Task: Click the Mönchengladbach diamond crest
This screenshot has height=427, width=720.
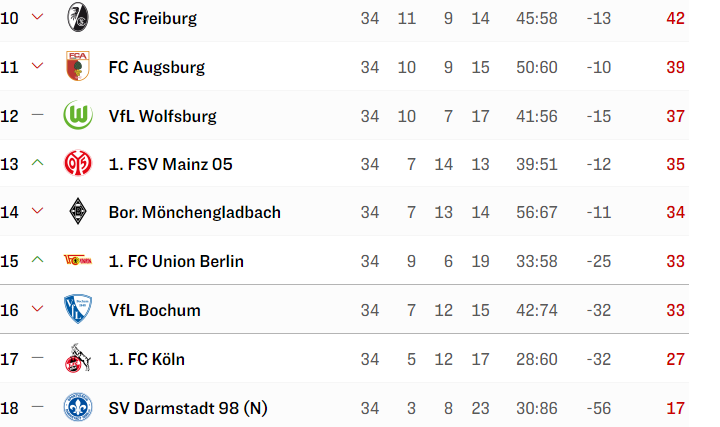Action: (x=78, y=212)
